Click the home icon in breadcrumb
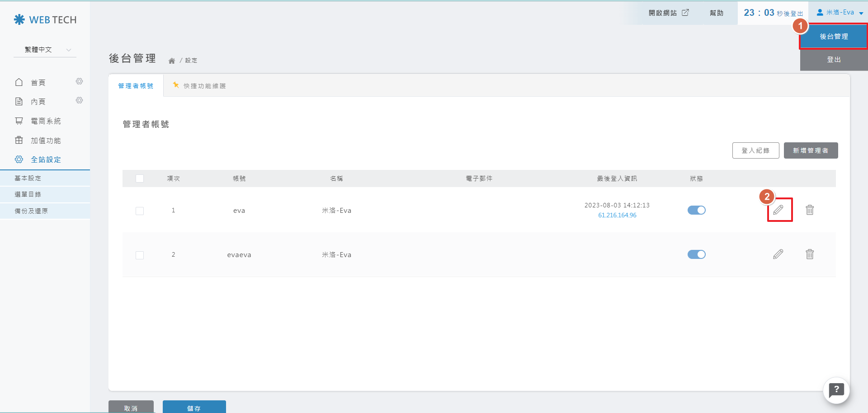868x413 pixels. coord(172,61)
